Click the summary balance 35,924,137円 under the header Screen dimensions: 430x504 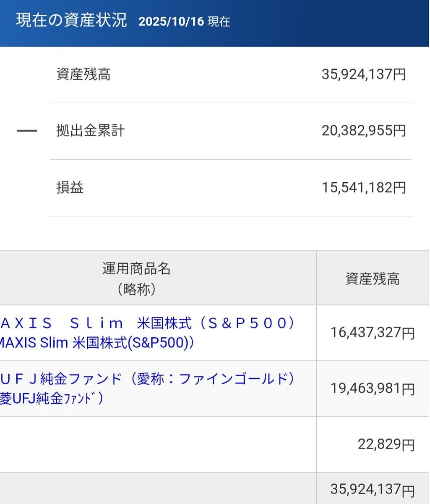point(364,75)
